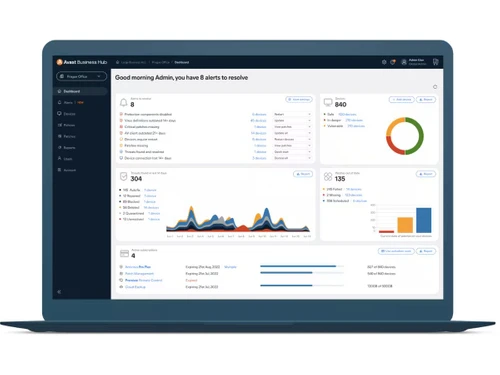
Task: Click Report button in the Devices card
Action: [x=426, y=99]
